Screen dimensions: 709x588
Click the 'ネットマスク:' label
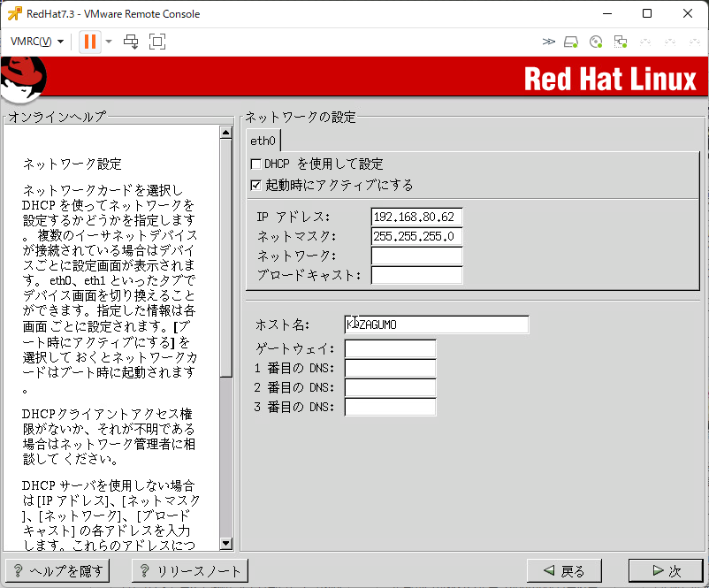[x=297, y=236]
